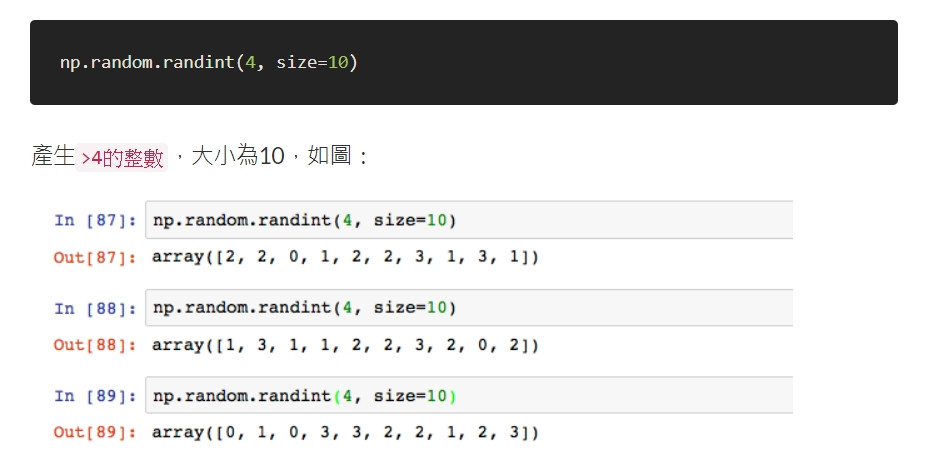927x469 pixels.
Task: Click the text 大小為10 in the paragraph
Action: pos(238,156)
